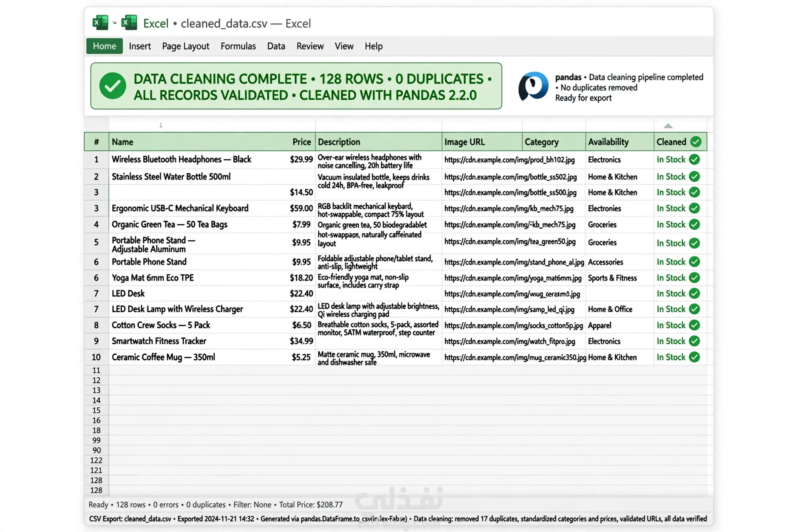Click the 'CSV Export: cleaned_data.csv' footer text

tap(130, 519)
